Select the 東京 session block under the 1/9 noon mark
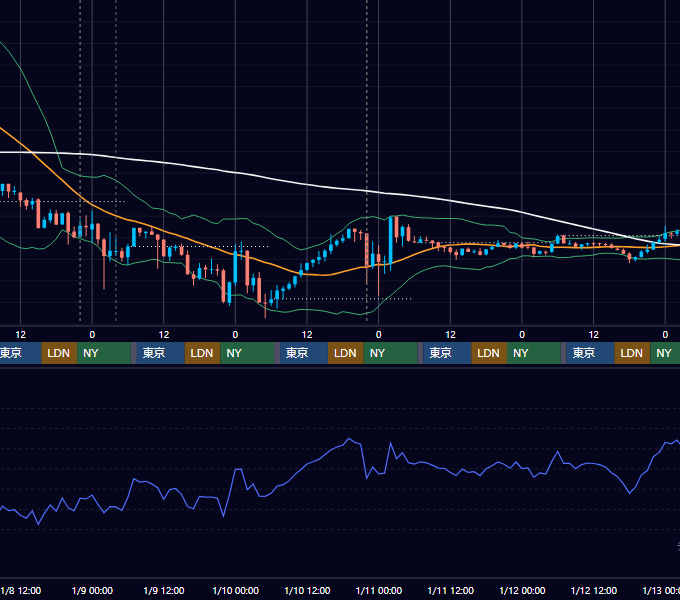 coord(160,353)
